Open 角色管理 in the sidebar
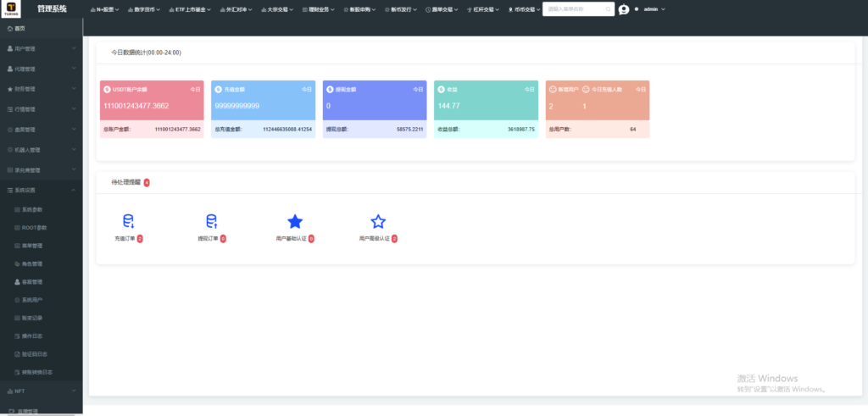Screen dimensions: 868x416 click(x=42, y=263)
